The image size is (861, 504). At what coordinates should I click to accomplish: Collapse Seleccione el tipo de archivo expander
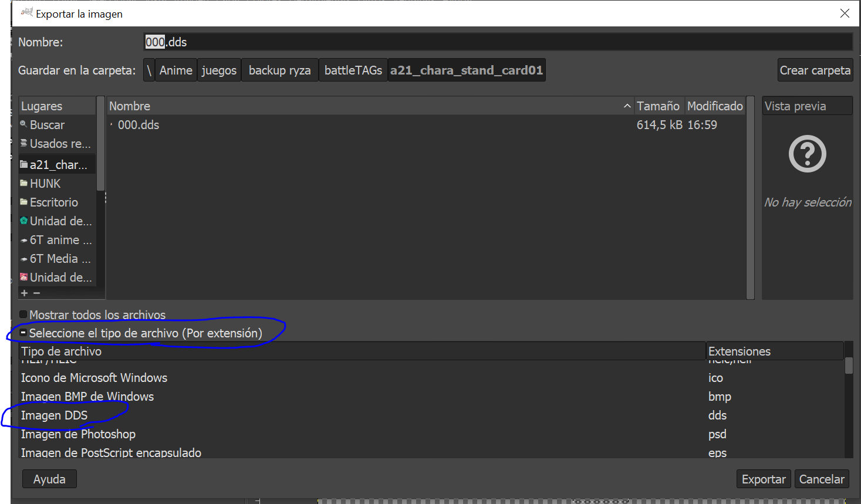(23, 333)
